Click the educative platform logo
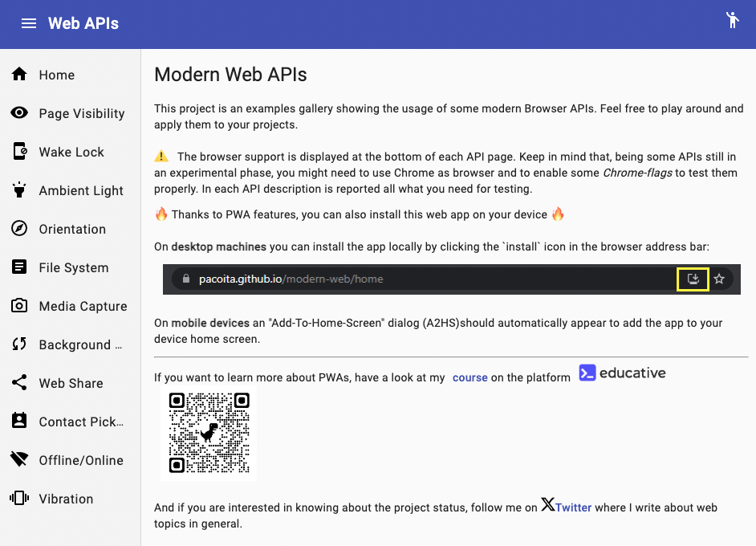The image size is (756, 546). (x=623, y=373)
